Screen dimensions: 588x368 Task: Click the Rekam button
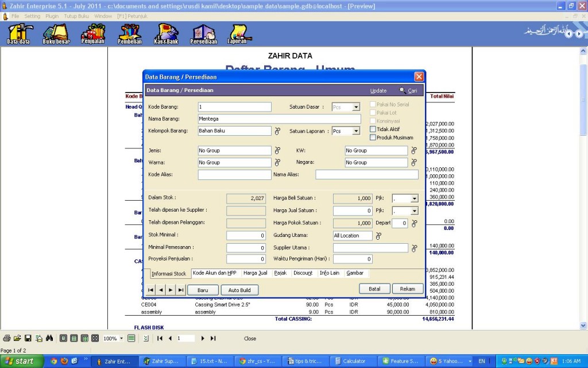click(x=408, y=289)
